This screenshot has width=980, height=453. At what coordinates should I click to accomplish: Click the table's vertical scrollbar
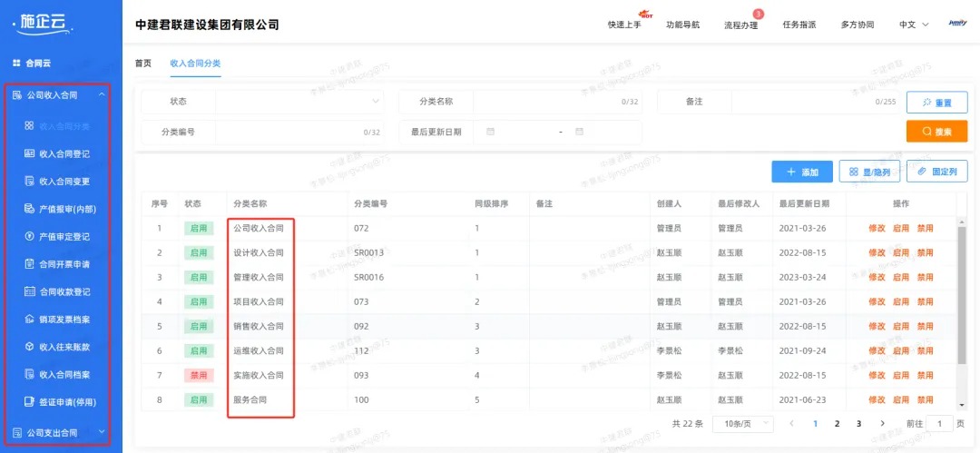coord(962,300)
